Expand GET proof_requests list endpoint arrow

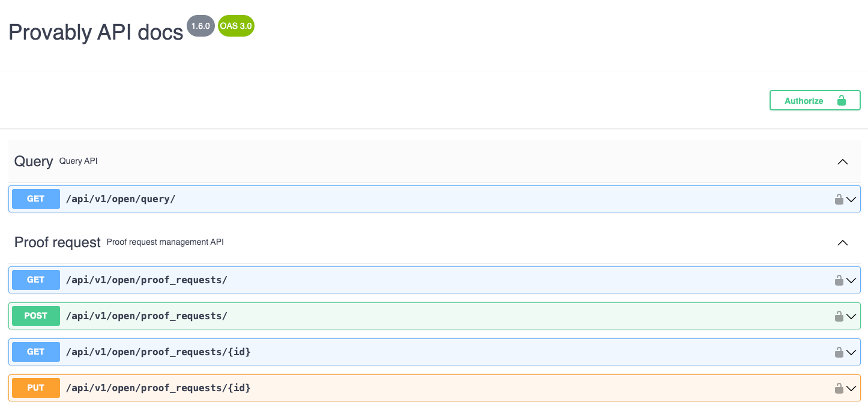point(852,280)
